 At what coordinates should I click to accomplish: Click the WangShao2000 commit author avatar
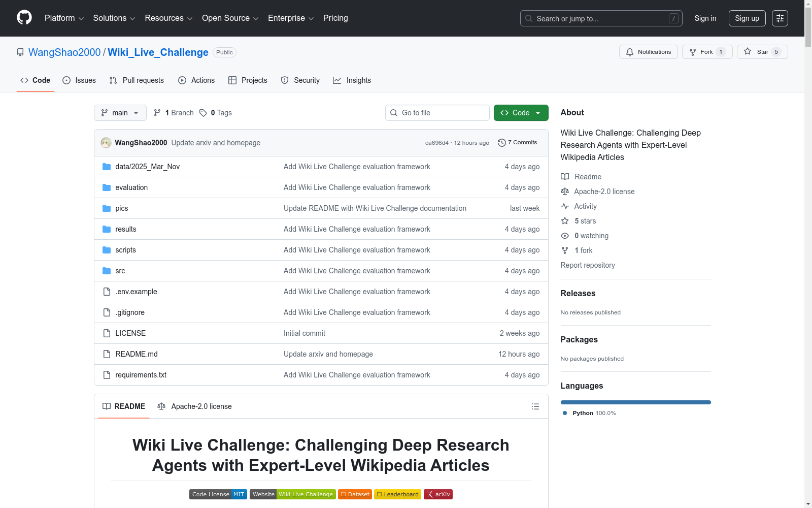point(106,143)
